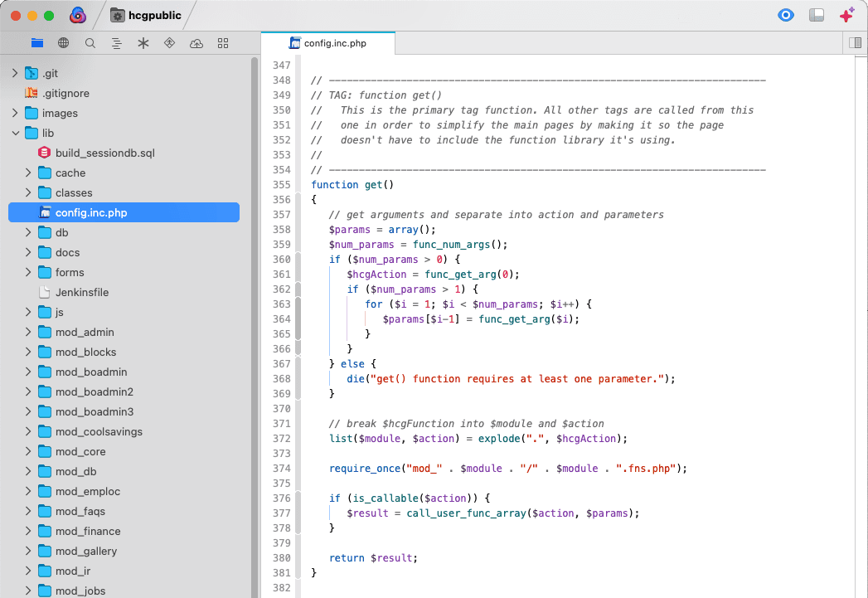The height and width of the screenshot is (598, 868).
Task: Select the mod_gallery folder
Action: 85,552
